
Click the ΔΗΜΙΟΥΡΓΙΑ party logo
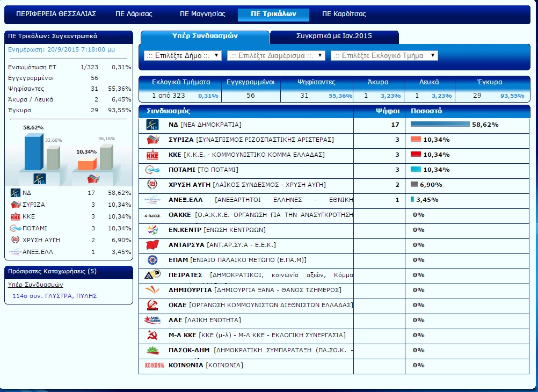[152, 290]
